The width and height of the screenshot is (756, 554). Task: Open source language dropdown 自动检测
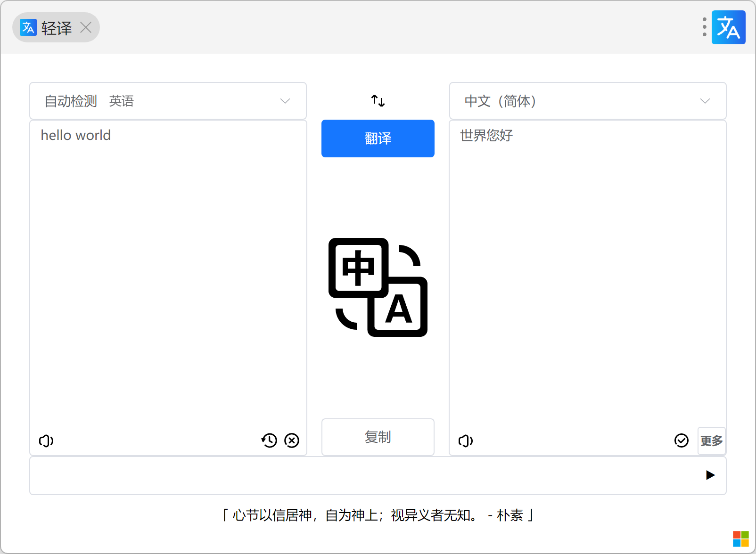coord(168,101)
